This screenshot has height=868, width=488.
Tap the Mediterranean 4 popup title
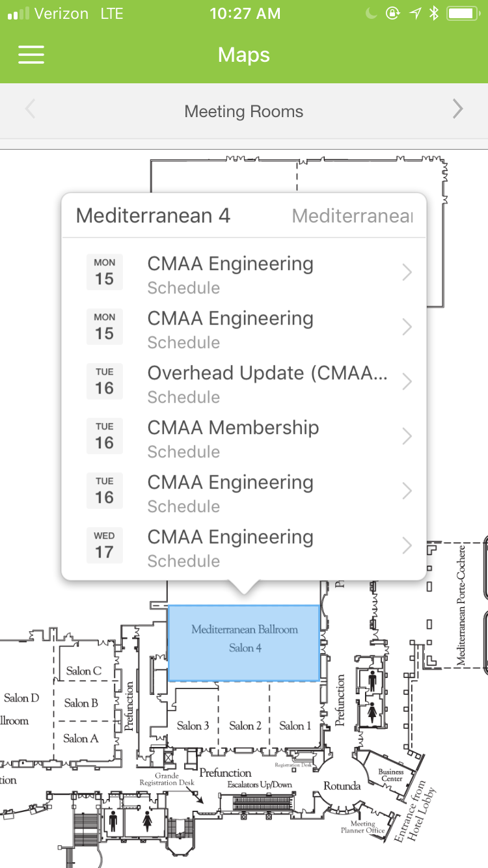[x=152, y=215]
